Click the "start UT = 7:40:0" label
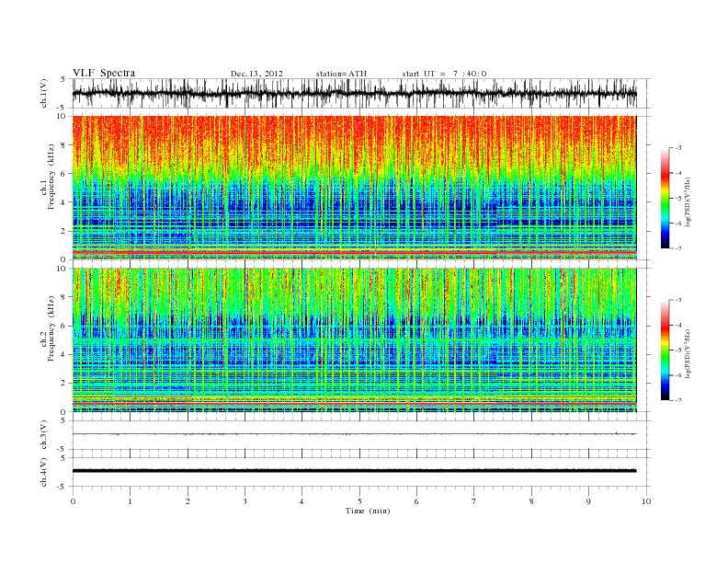Screen dimensions: 728x563 coord(444,74)
